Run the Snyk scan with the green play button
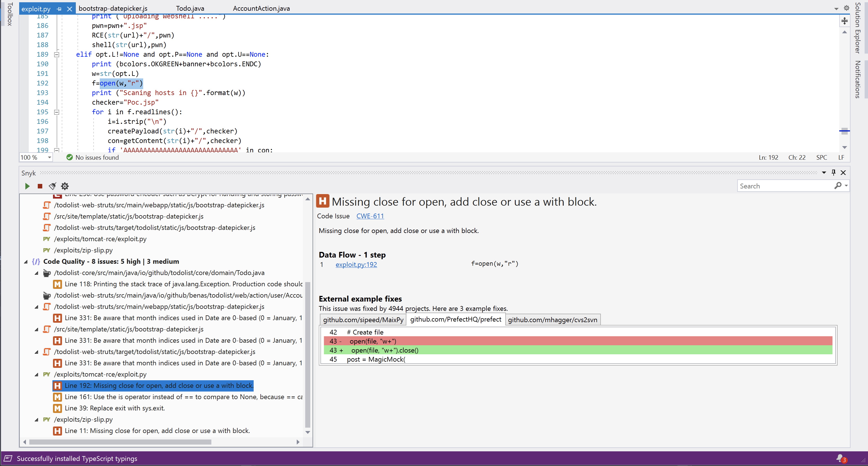 (x=27, y=186)
